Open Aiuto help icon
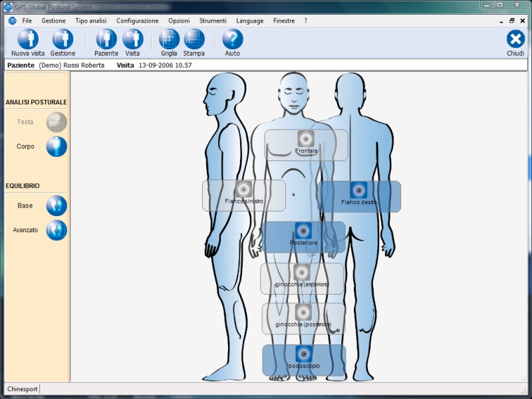Viewport: 532px width, 399px height. [x=232, y=39]
